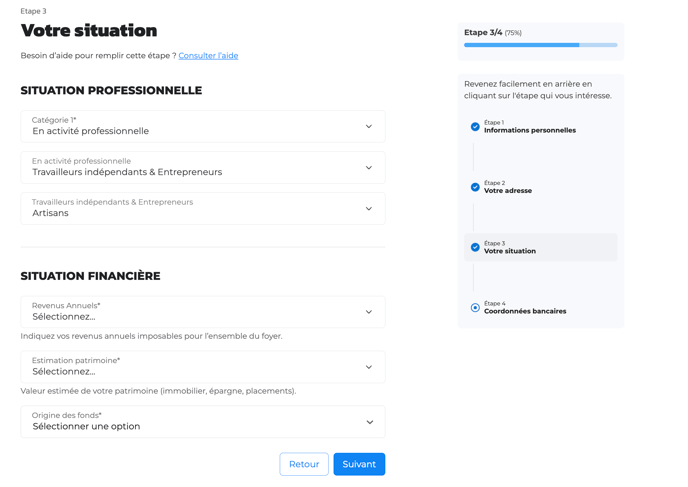The height and width of the screenshot is (487, 688).
Task: Click the Origine des fonds chevron arrow
Action: click(x=369, y=422)
